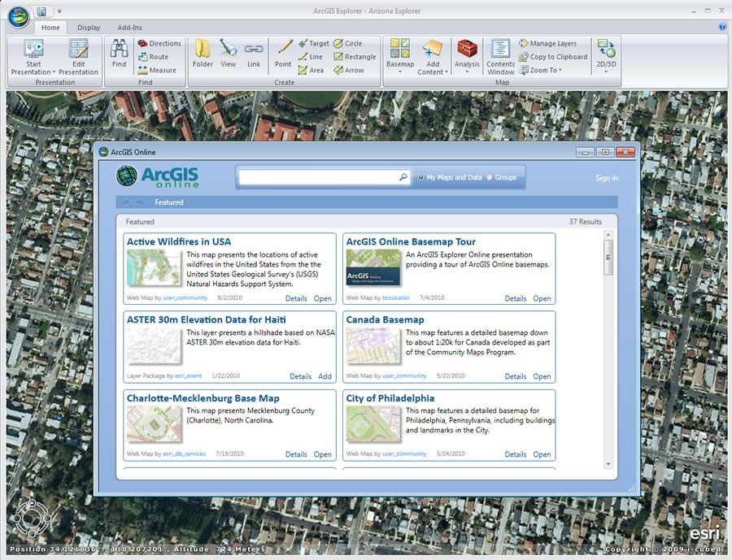Start Presentation icon in ribbon

click(x=33, y=49)
